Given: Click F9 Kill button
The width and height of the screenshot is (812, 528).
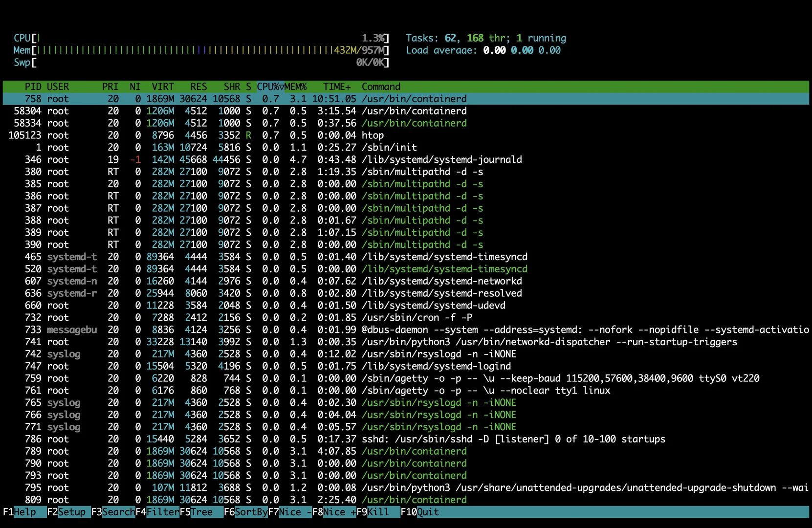Looking at the screenshot, I should [378, 512].
